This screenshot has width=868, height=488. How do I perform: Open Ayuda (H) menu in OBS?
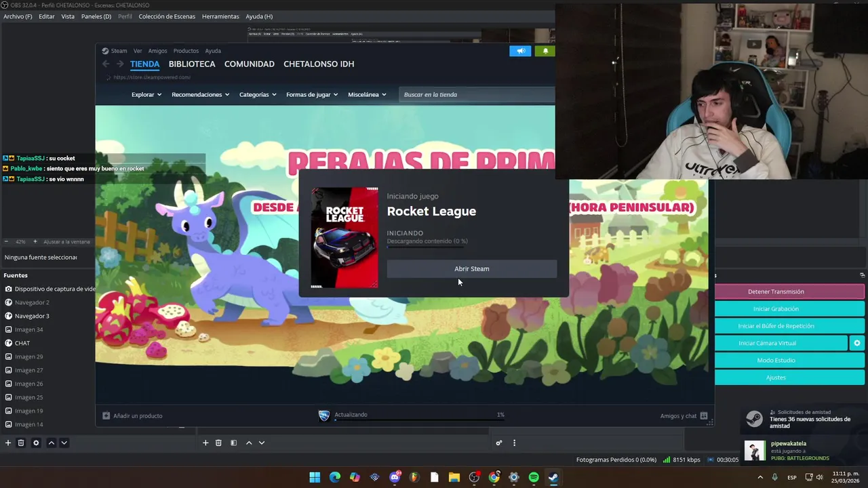[x=259, y=16]
